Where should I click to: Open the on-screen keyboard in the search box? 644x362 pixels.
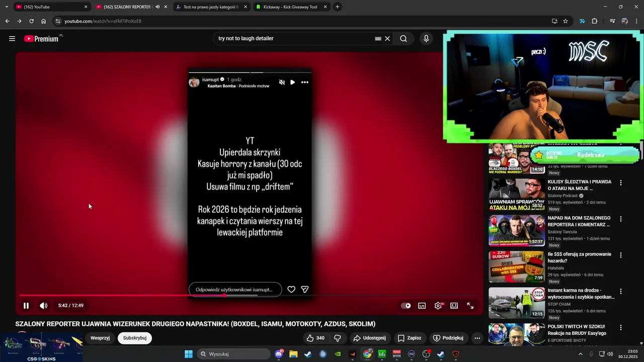(x=378, y=39)
